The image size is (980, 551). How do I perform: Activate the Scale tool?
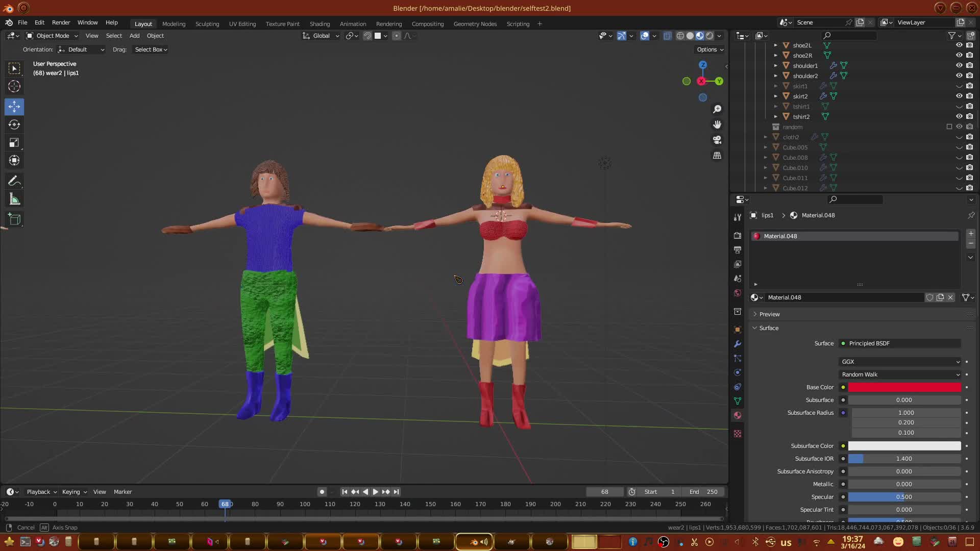tap(14, 143)
